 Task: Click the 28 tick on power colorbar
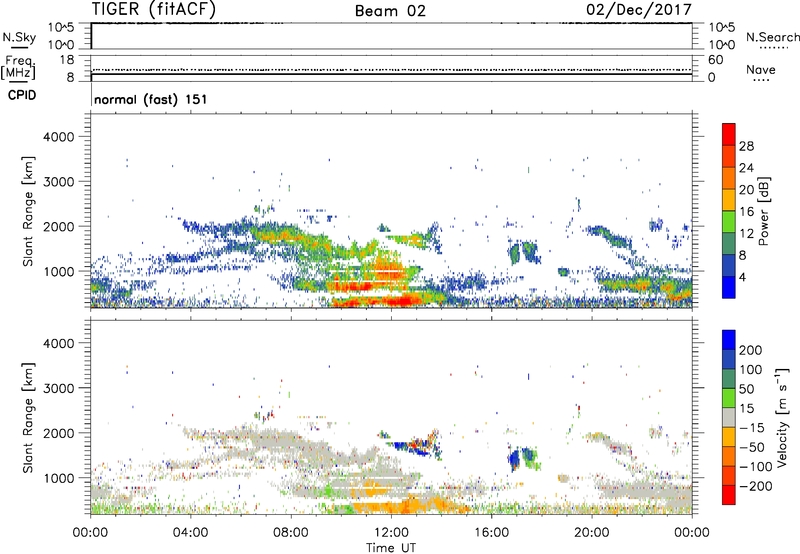pyautogui.click(x=746, y=146)
